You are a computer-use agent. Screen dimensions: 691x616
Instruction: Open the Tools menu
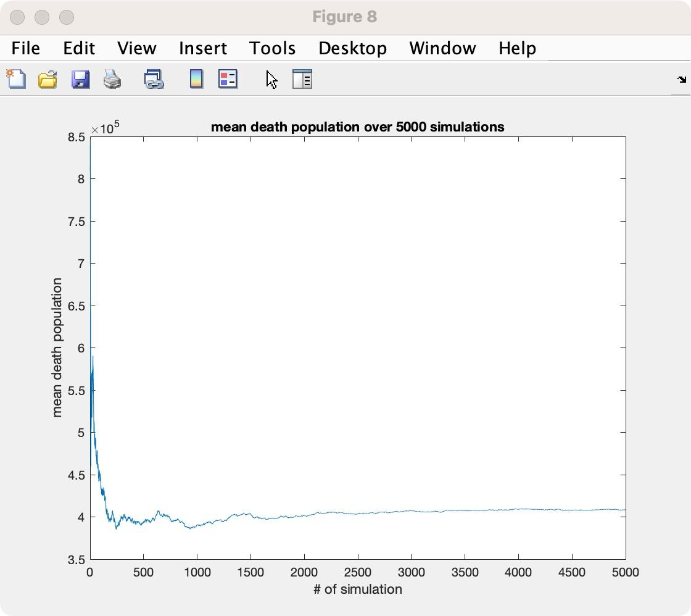pos(272,48)
